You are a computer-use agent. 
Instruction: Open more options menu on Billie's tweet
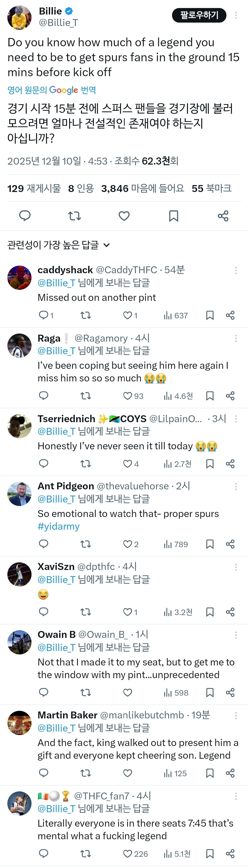[236, 15]
